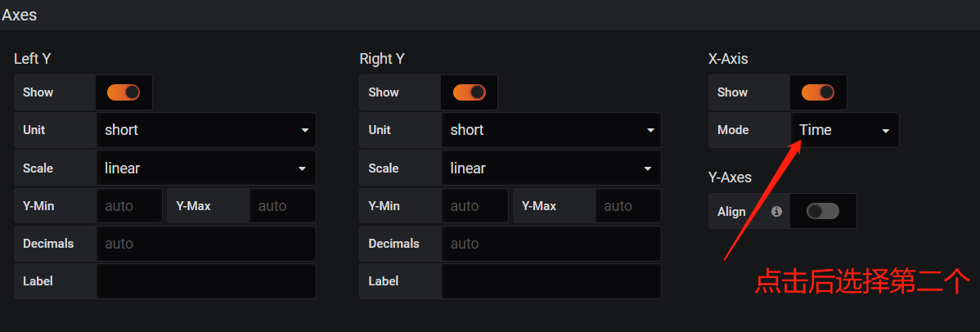
Task: Click Left Y Decimals input field
Action: click(205, 244)
